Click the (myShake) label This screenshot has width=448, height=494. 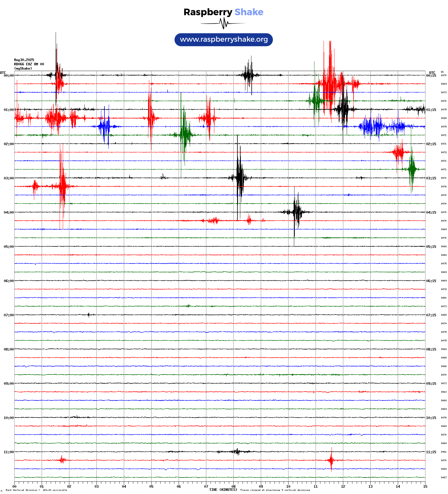pyautogui.click(x=23, y=68)
